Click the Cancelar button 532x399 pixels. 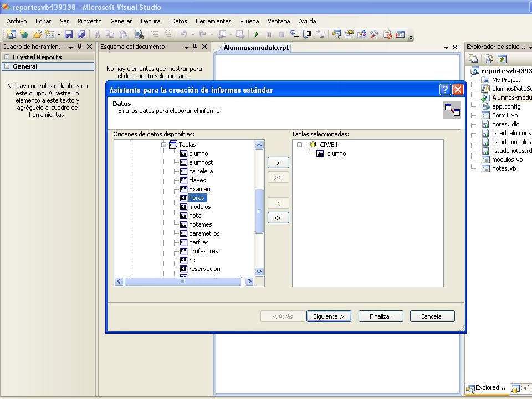click(x=432, y=316)
